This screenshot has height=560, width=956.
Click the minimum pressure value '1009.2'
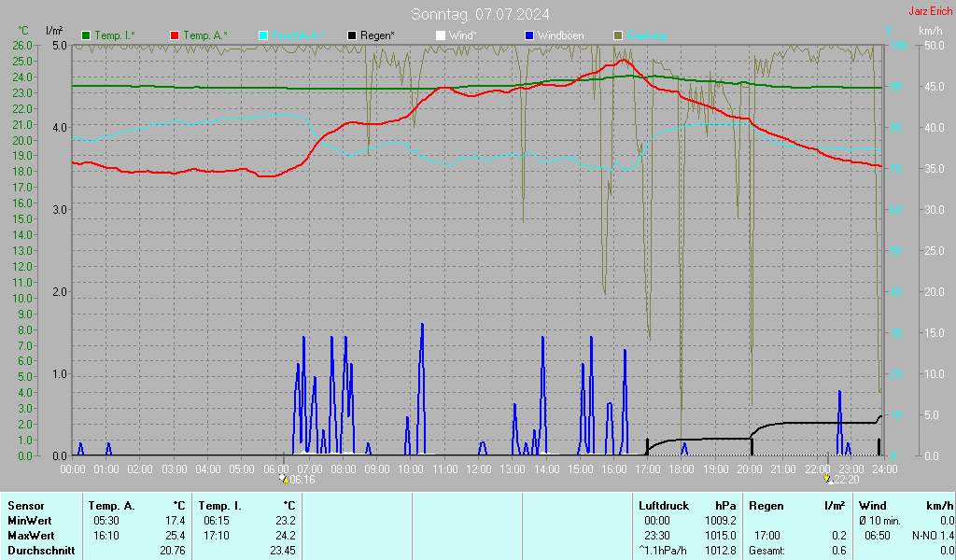pos(721,521)
